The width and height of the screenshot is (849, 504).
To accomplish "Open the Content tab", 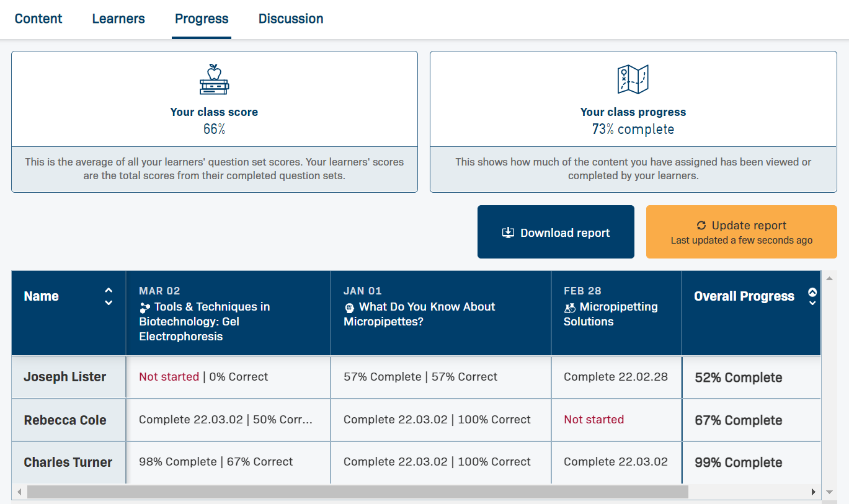I will coord(38,19).
